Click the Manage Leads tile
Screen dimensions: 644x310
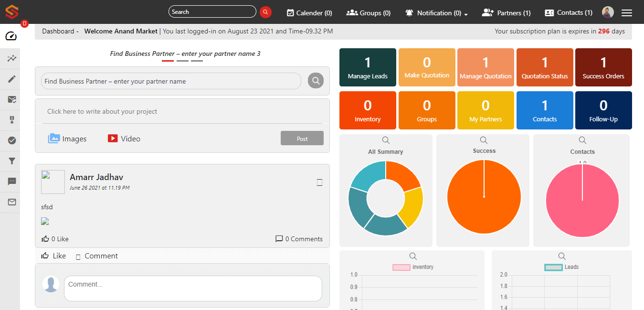tap(368, 67)
